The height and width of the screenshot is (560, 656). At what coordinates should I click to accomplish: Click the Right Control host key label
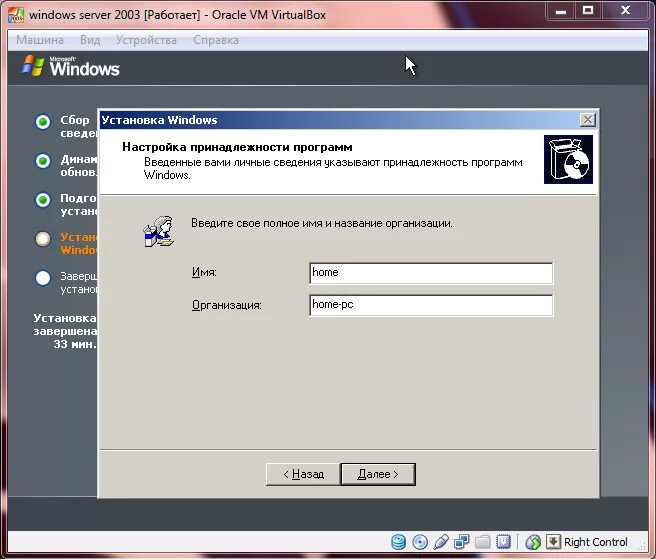coord(596,542)
